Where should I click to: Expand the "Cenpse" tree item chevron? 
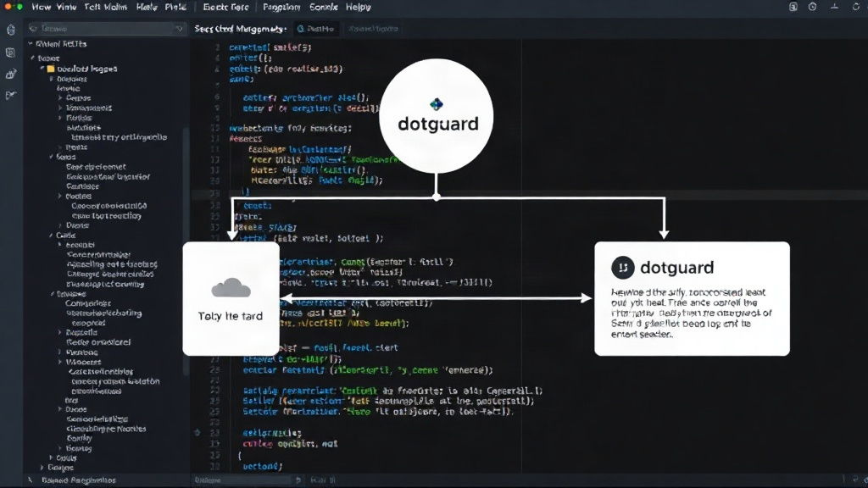tap(60, 98)
